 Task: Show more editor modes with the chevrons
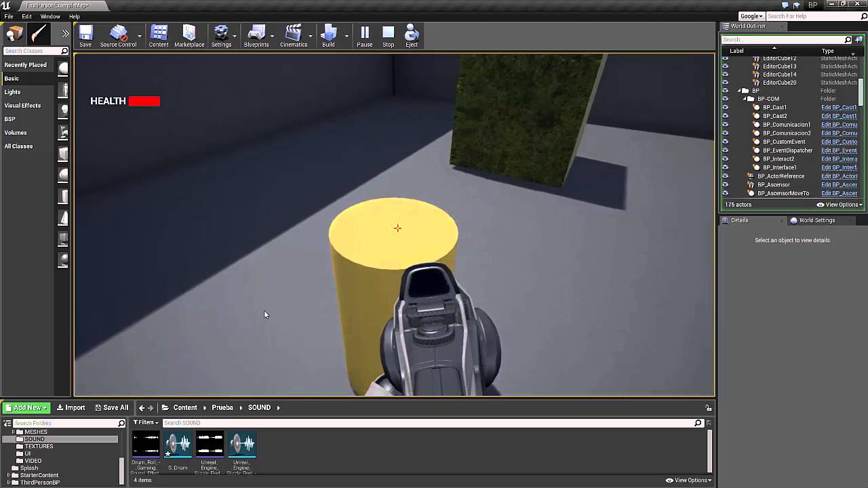[65, 34]
